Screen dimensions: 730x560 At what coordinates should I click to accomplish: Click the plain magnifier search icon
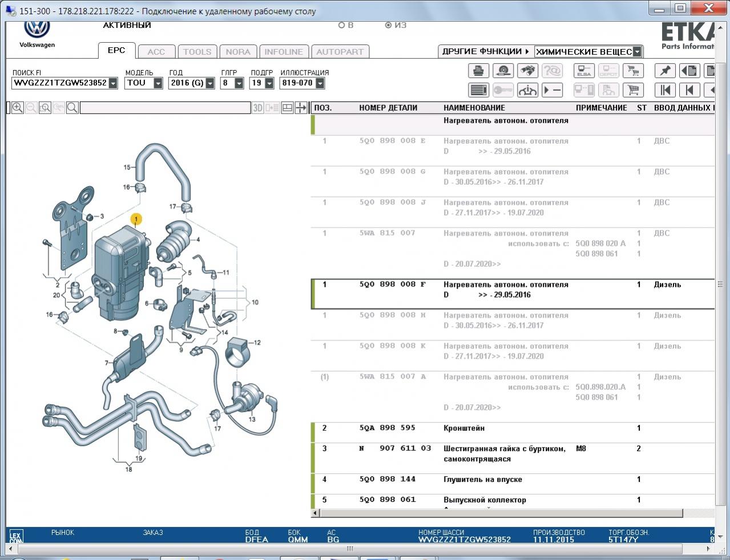[72, 108]
